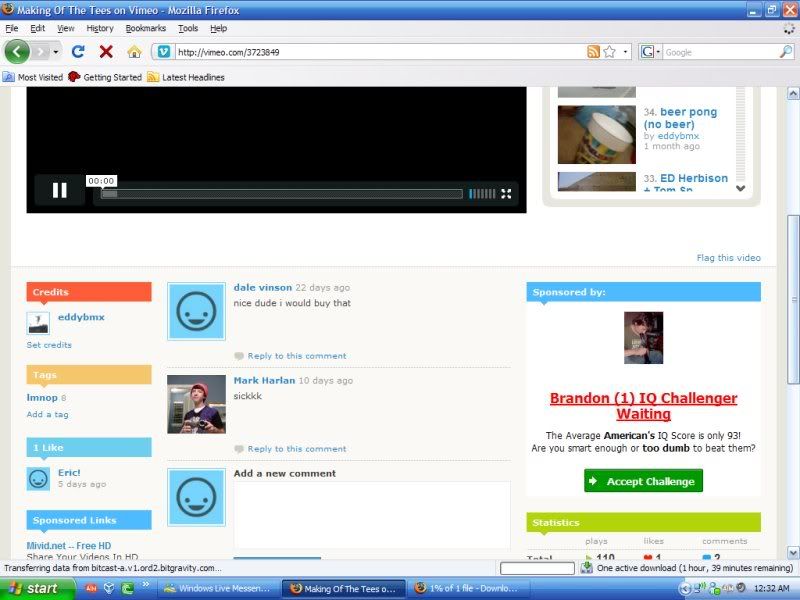Open dale vinson's smiley avatar
Image resolution: width=800 pixels, height=600 pixels.
pyautogui.click(x=196, y=311)
